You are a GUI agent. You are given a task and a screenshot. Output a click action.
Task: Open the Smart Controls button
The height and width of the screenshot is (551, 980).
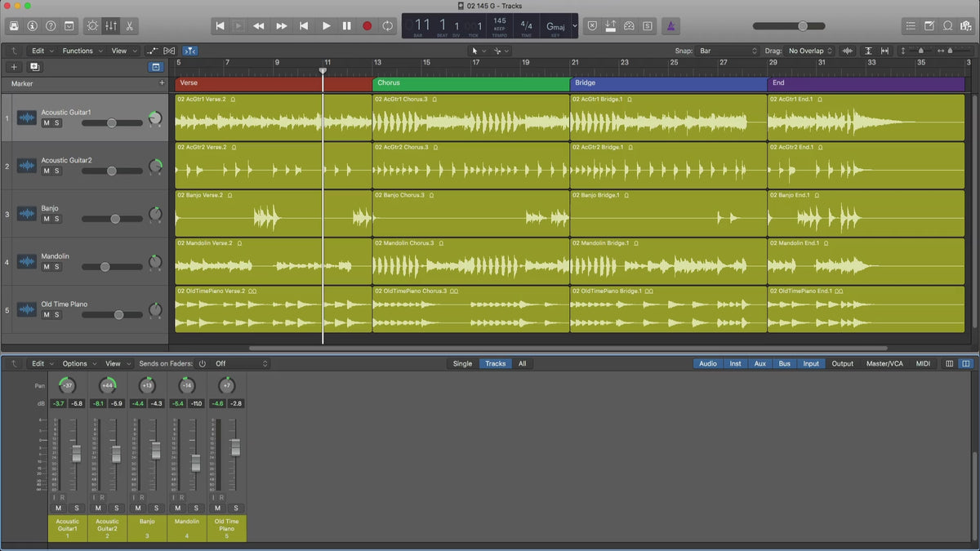click(91, 26)
